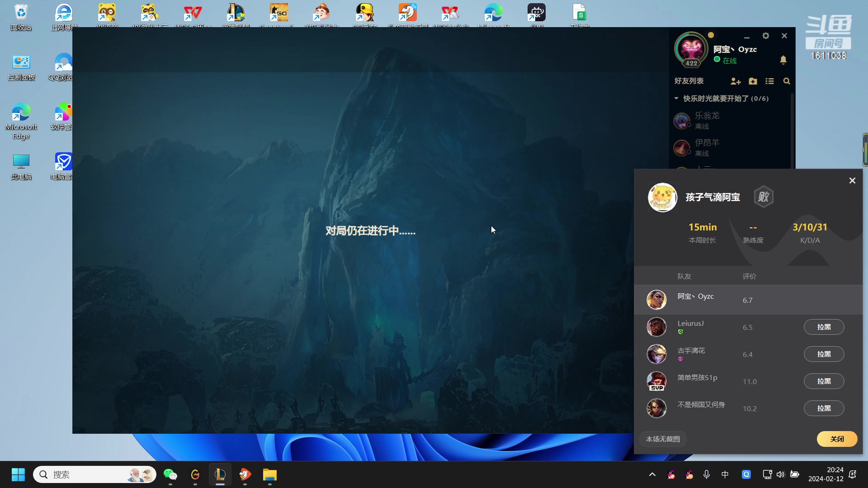868x488 pixels.
Task: Click the 阿宝丶Oyzc profile avatar with level 422
Action: [691, 50]
